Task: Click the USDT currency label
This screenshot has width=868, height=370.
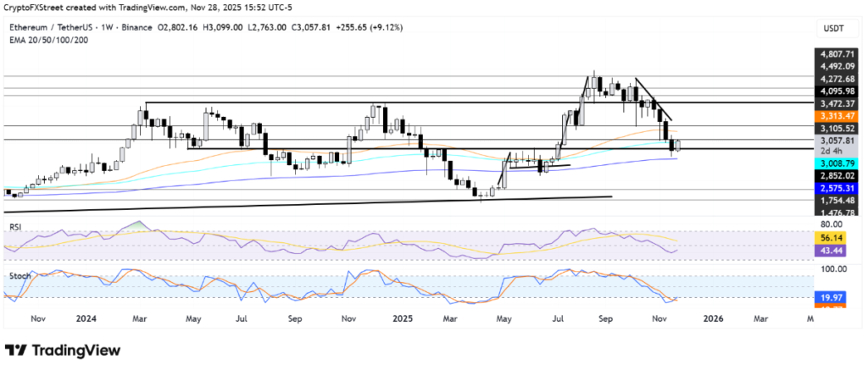Action: coord(832,29)
